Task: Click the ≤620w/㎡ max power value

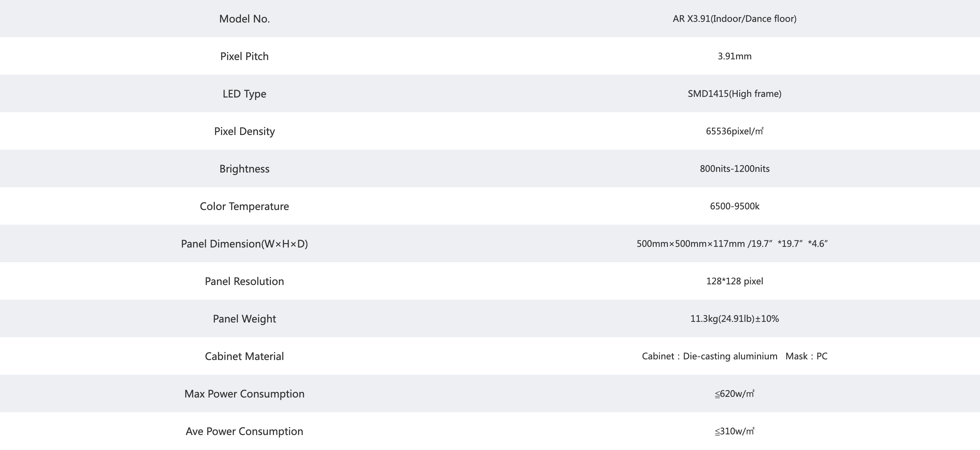Action: pyautogui.click(x=734, y=394)
